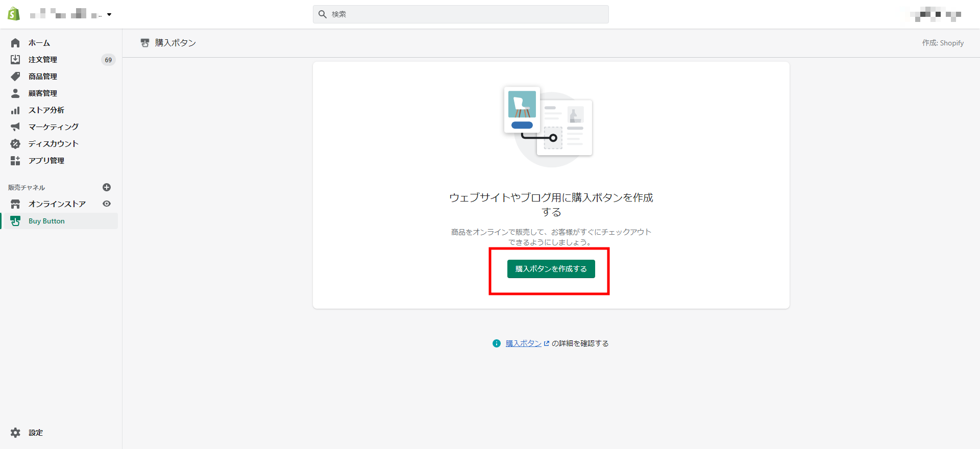Screen dimensions: 980x449
Task: Preview online store via eye icon
Action: coord(107,204)
